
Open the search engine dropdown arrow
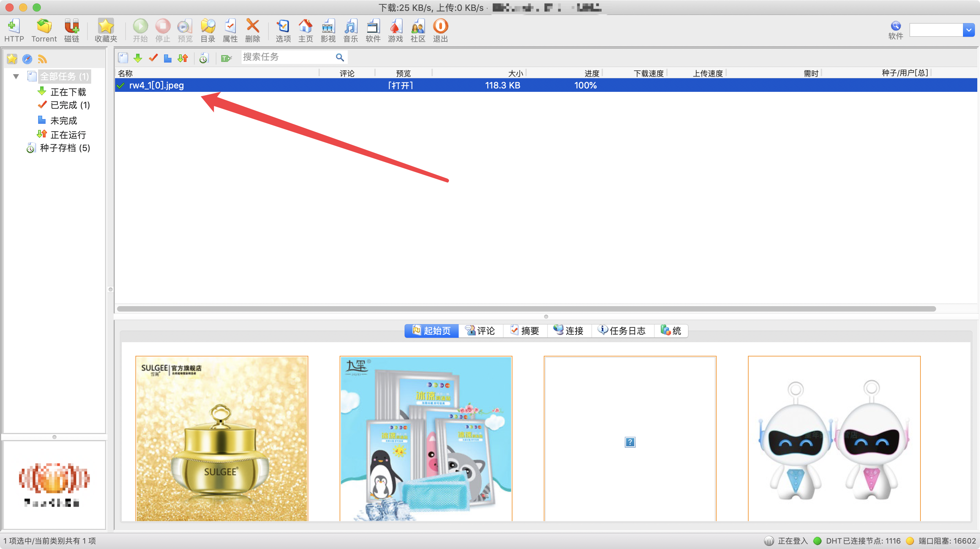pyautogui.click(x=968, y=30)
